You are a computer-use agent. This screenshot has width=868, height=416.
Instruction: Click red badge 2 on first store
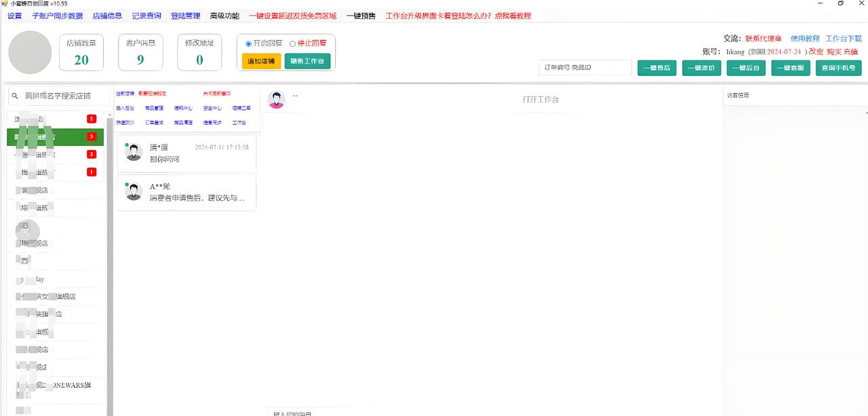[x=92, y=119]
